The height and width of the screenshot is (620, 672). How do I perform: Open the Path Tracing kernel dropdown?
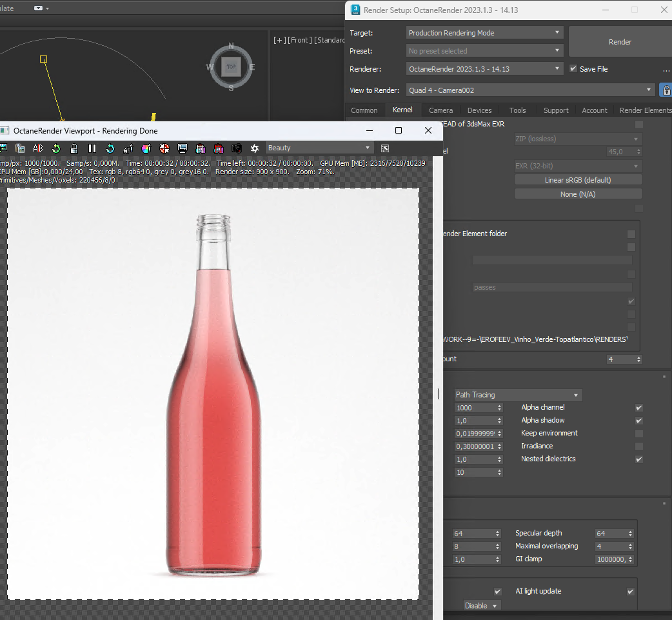click(x=517, y=395)
